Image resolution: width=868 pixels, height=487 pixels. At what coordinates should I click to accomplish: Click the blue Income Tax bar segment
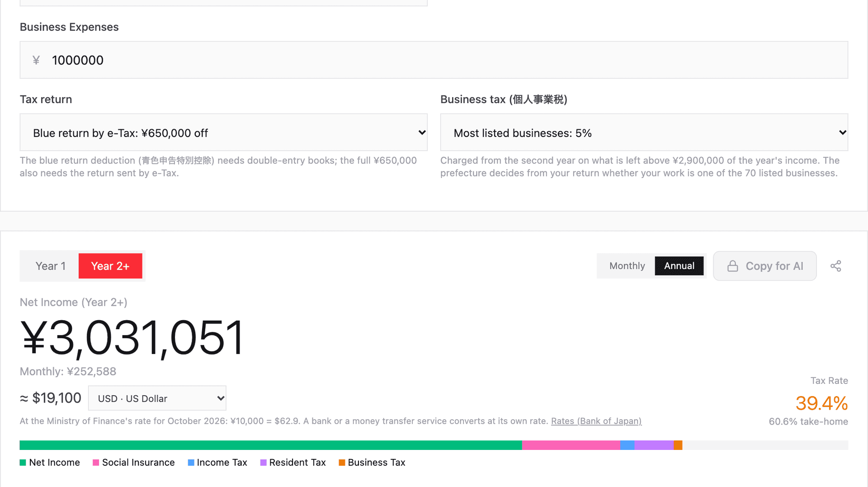tap(627, 445)
